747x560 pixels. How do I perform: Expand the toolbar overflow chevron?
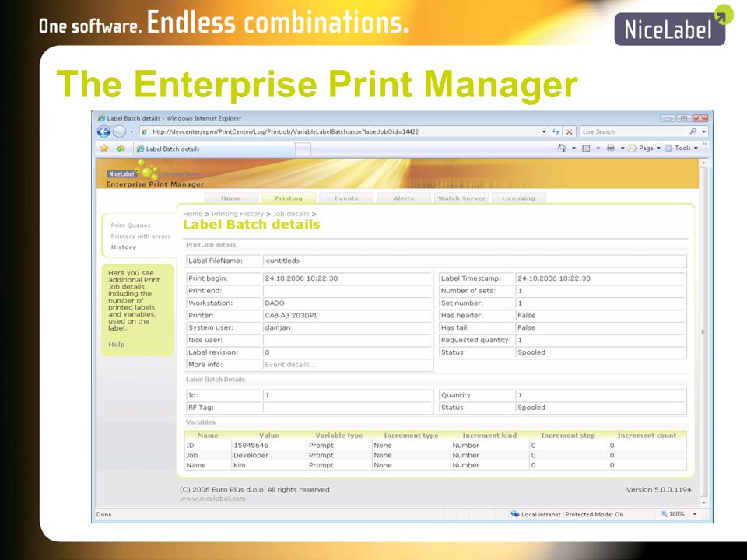point(705,144)
